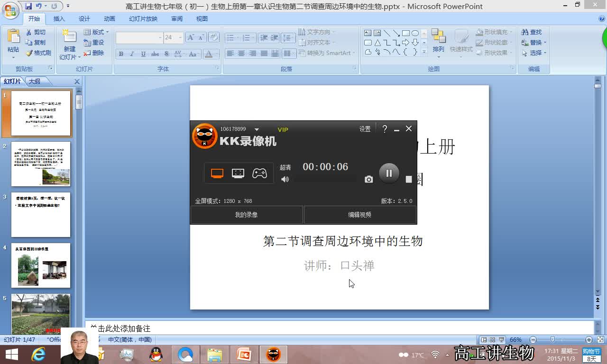The image size is (607, 364).
Task: Select region capture mode in KK recorder
Action: [x=238, y=173]
